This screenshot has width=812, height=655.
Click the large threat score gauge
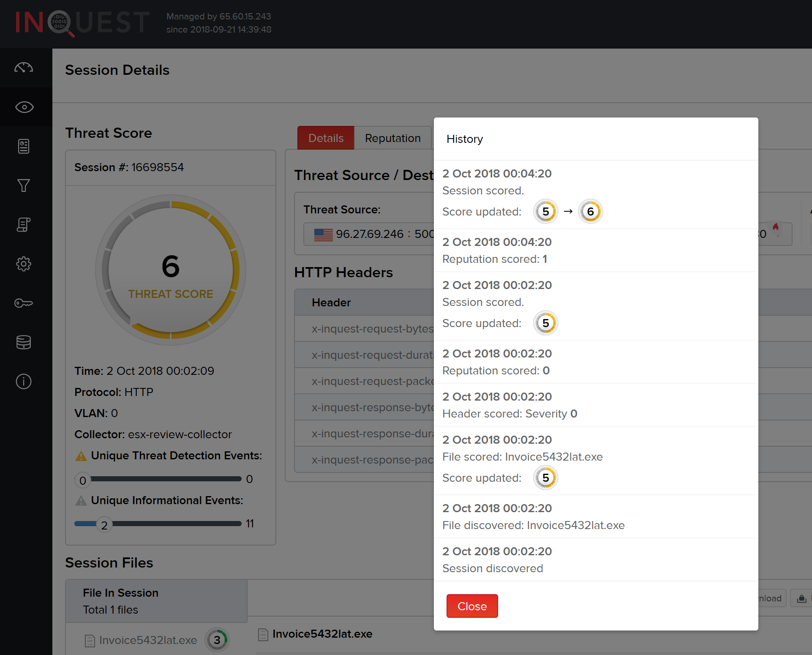[171, 270]
